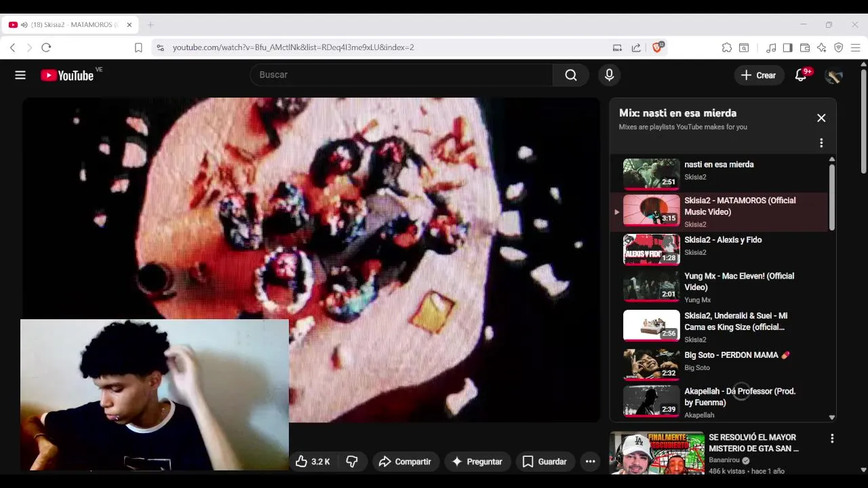Go back in browser history
Image resolution: width=868 pixels, height=488 pixels.
click(12, 47)
